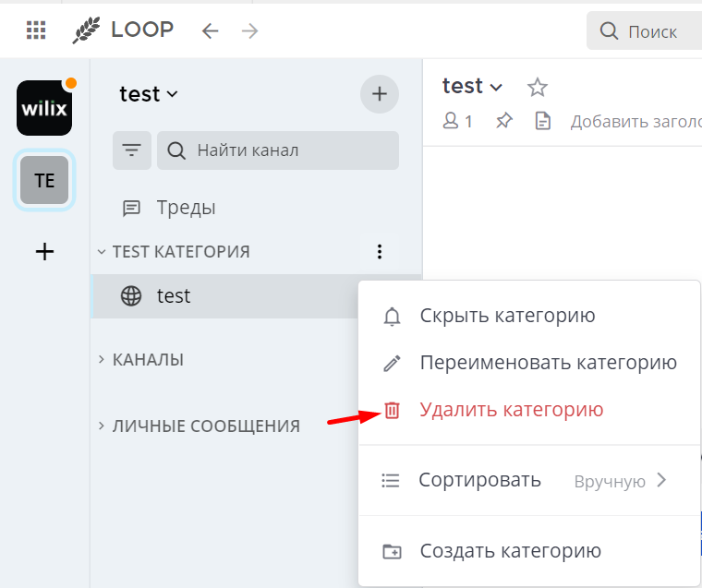Choose Создать категорию menu item
Screen dimensions: 702x588
(x=529, y=551)
